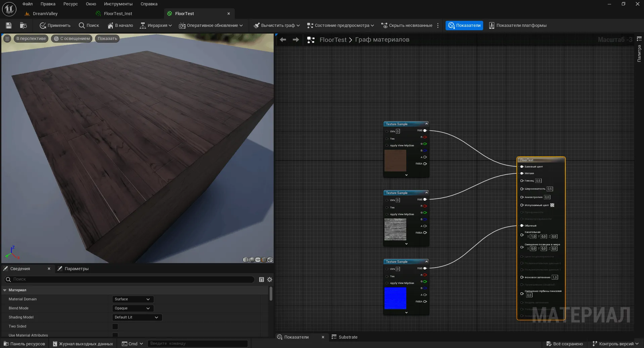
Task: Click the forward arrow in graph breadcrumb
Action: tap(295, 40)
